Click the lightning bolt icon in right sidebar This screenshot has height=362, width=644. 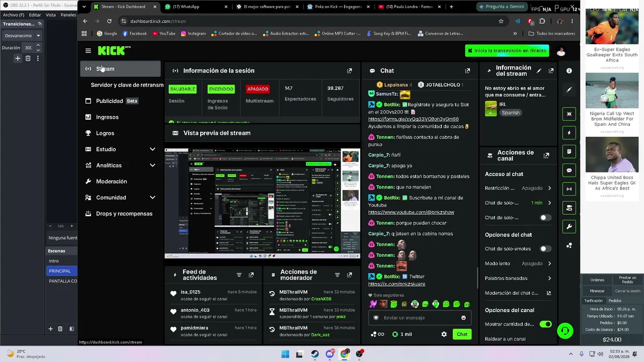click(569, 133)
